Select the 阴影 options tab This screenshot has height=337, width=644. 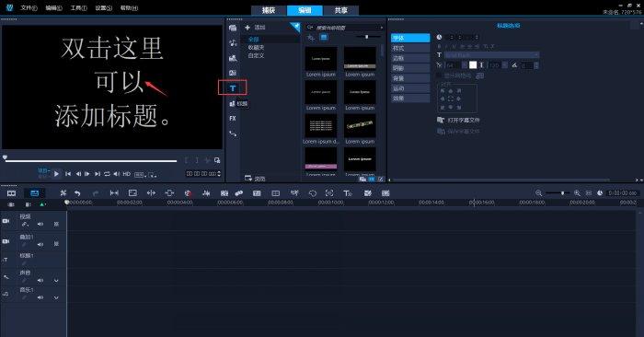pos(410,68)
